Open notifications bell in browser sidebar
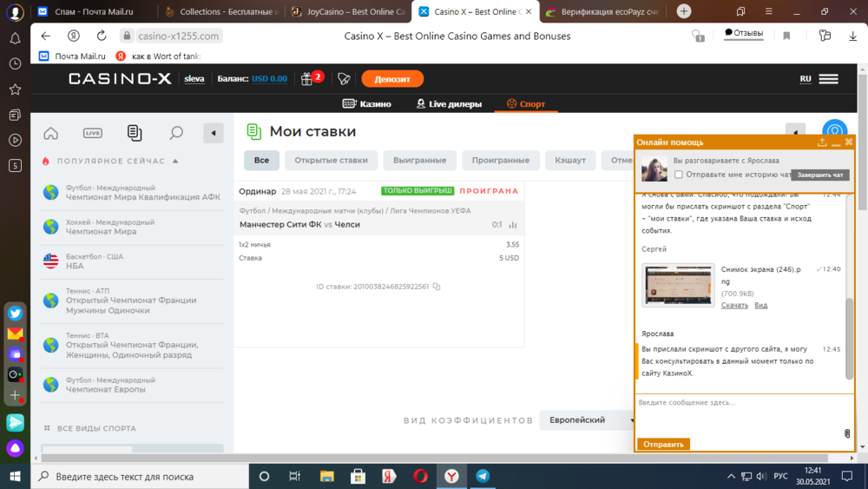The height and width of the screenshot is (489, 868). tap(15, 38)
